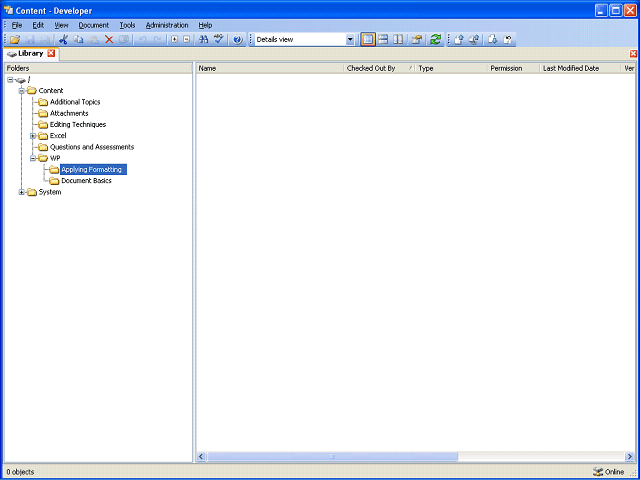Sort by the Type column header
Image resolution: width=640 pixels, height=480 pixels.
451,69
